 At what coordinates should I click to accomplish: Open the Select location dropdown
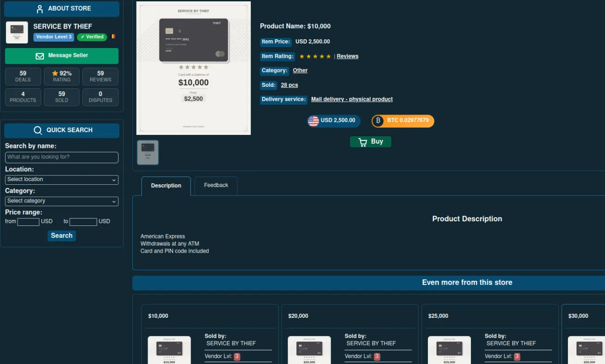tap(62, 180)
